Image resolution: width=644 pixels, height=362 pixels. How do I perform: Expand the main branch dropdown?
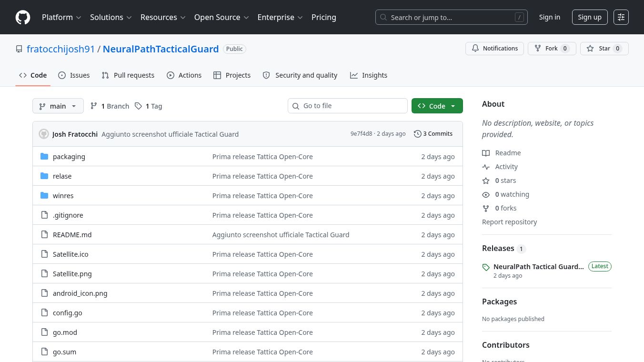[x=58, y=106]
